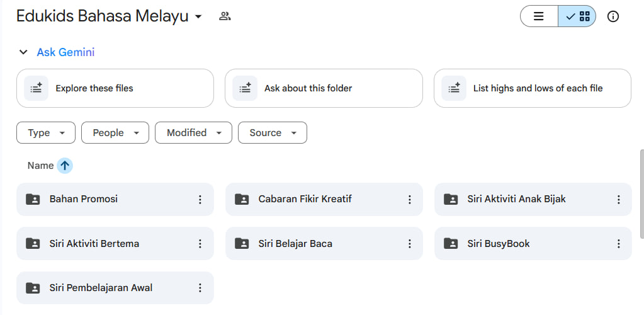The image size is (644, 315).
Task: Open more actions for Siri BusyBook
Action: coord(618,244)
